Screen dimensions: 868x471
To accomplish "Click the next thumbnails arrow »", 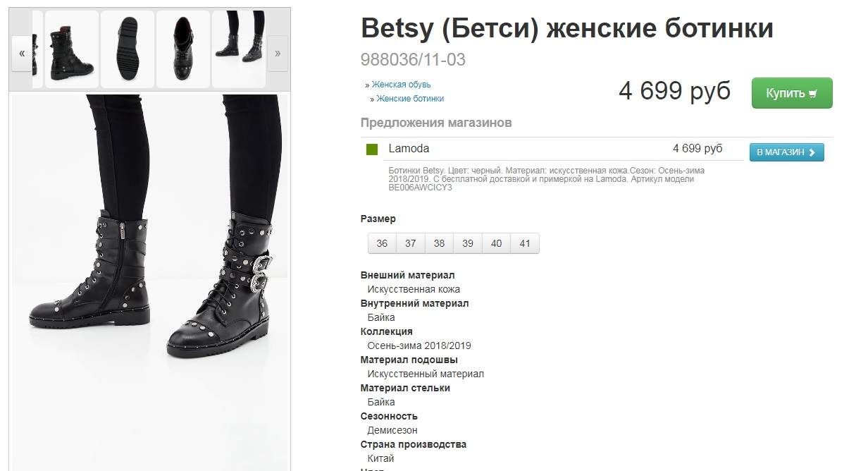I will click(x=278, y=54).
